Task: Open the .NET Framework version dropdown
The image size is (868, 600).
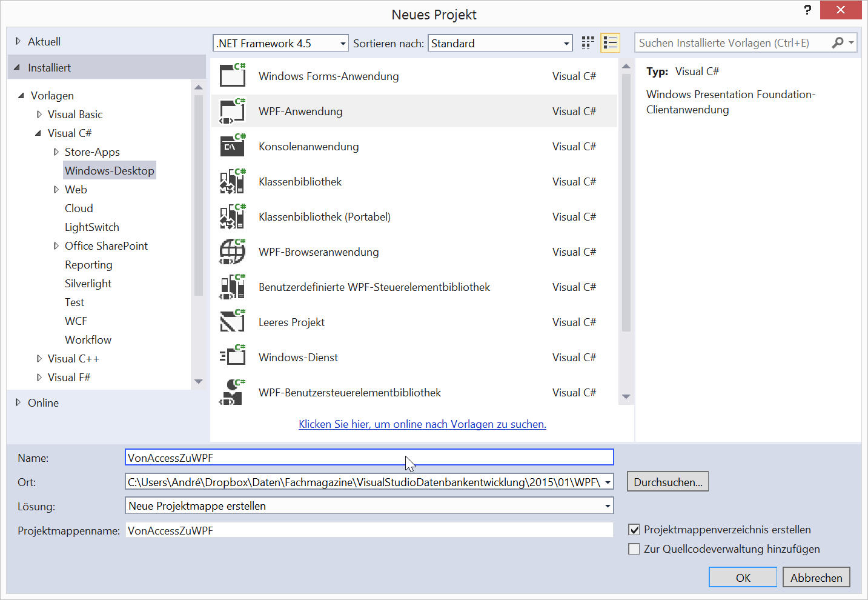Action: [x=280, y=43]
